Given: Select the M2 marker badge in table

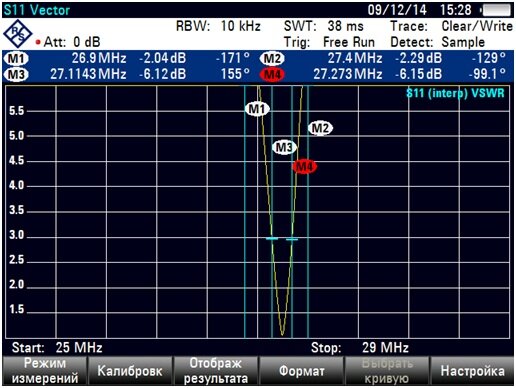Looking at the screenshot, I should pyautogui.click(x=272, y=59).
